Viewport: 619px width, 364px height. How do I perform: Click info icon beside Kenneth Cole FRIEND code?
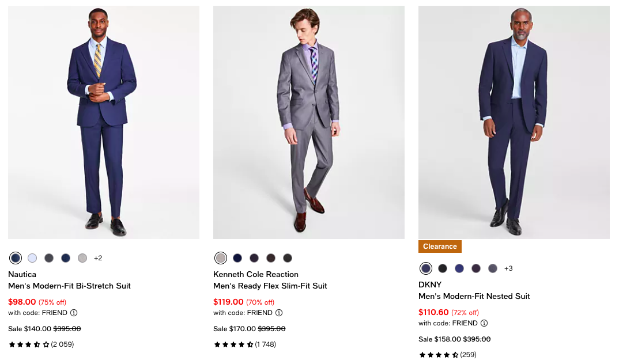coord(279,313)
